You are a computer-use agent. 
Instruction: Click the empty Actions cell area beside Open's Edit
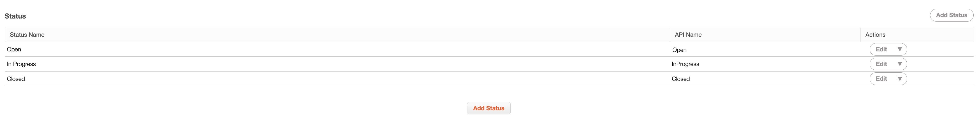pyautogui.click(x=940, y=49)
